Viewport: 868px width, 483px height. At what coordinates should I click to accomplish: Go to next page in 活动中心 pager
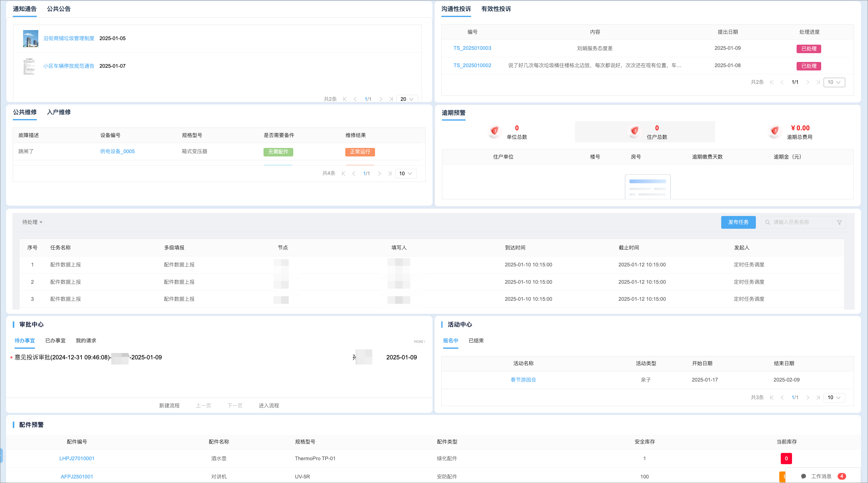[808, 397]
